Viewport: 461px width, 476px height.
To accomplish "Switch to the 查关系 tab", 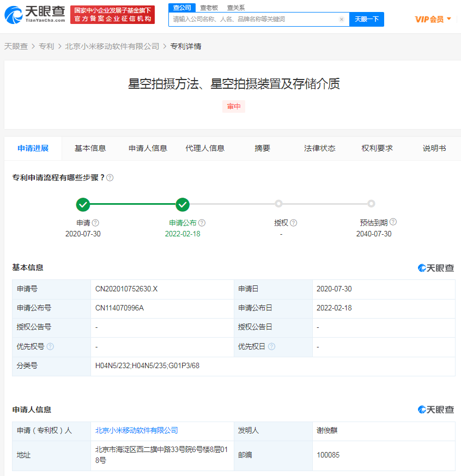I will point(235,8).
